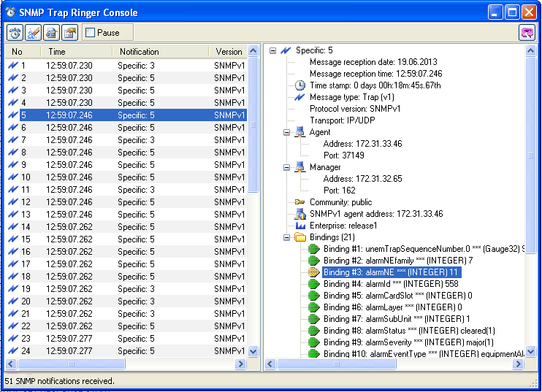Click the Bindings folder icon
The width and height of the screenshot is (542, 392).
coord(299,237)
